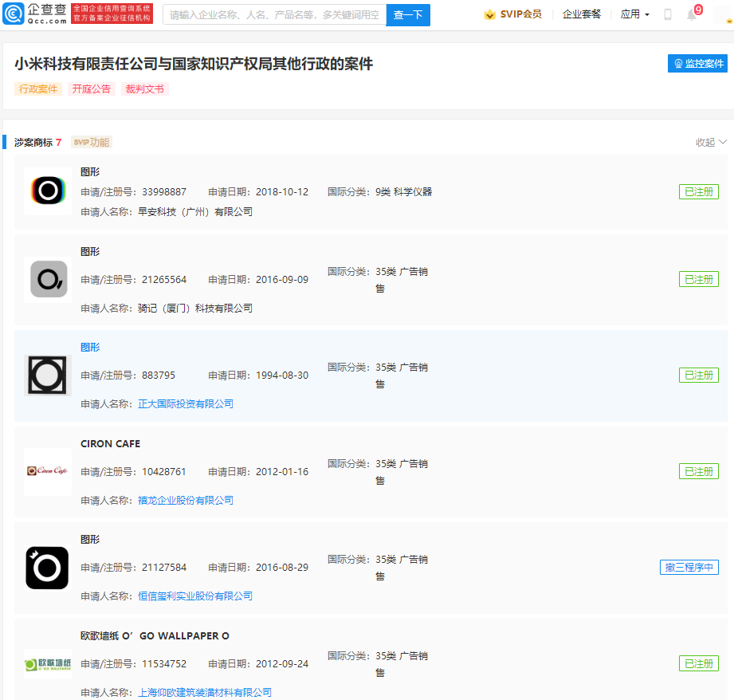Collapse the 涉案商标 section via 收起

711,142
